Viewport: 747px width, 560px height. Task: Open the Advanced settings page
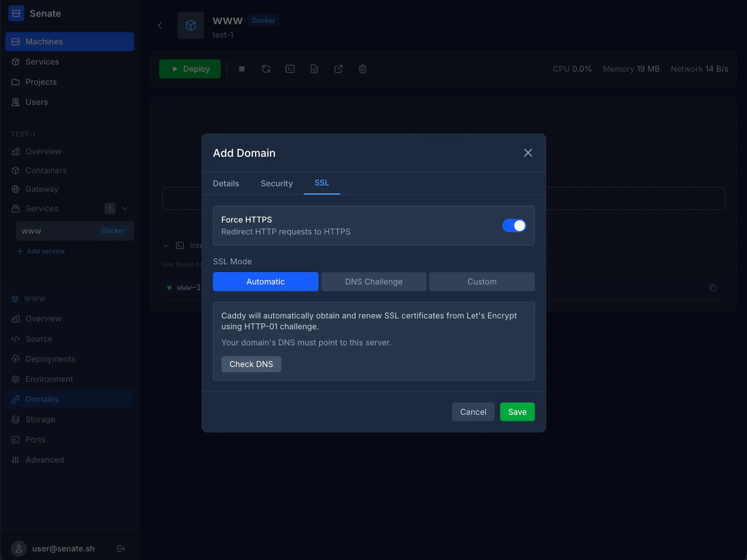pos(69,460)
